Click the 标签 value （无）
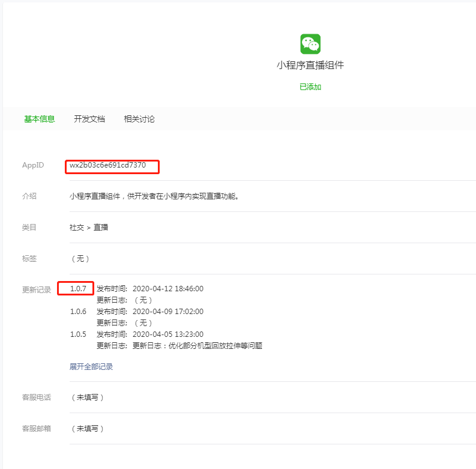Screen dimensions: 476x469 [x=80, y=259]
